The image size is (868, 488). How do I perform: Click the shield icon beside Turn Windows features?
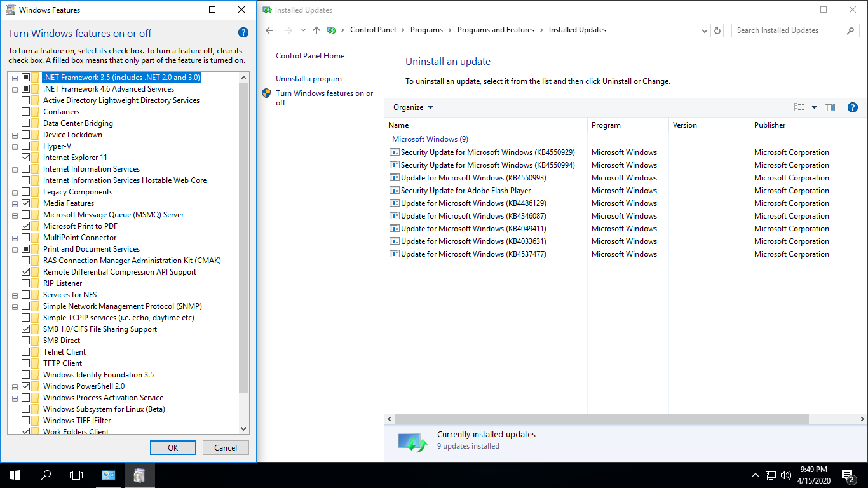[267, 93]
